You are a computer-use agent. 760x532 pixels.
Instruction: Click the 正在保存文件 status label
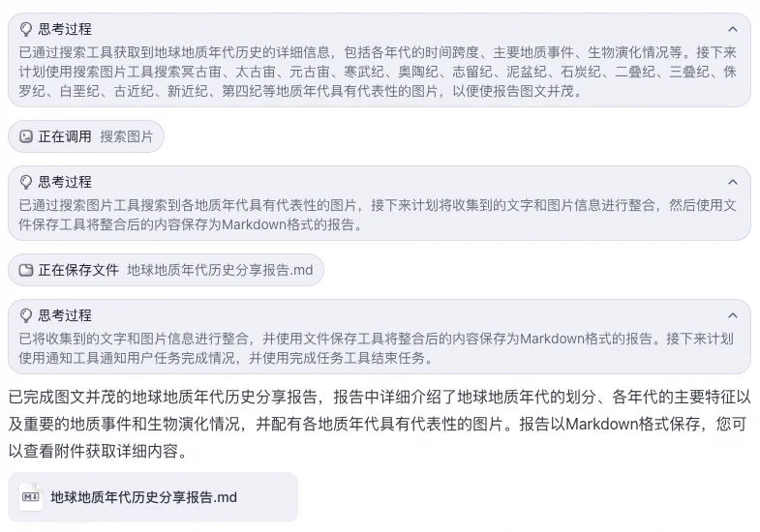(78, 270)
